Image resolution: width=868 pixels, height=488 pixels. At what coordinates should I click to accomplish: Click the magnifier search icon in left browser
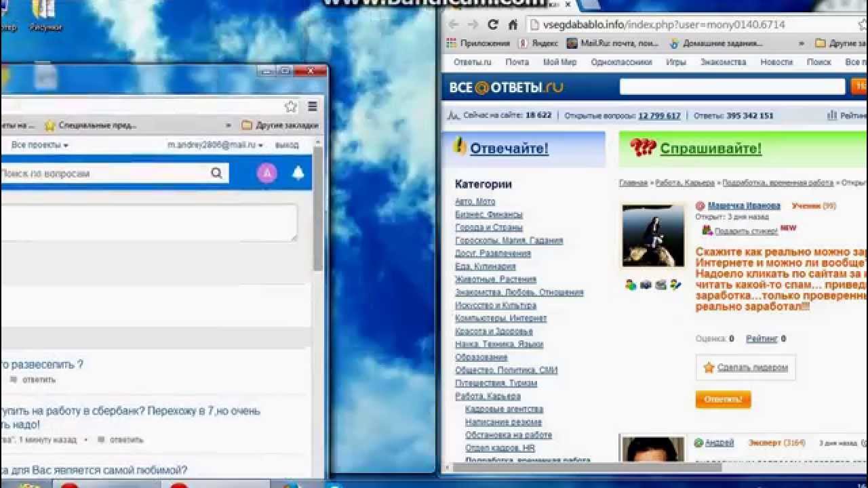pyautogui.click(x=216, y=173)
